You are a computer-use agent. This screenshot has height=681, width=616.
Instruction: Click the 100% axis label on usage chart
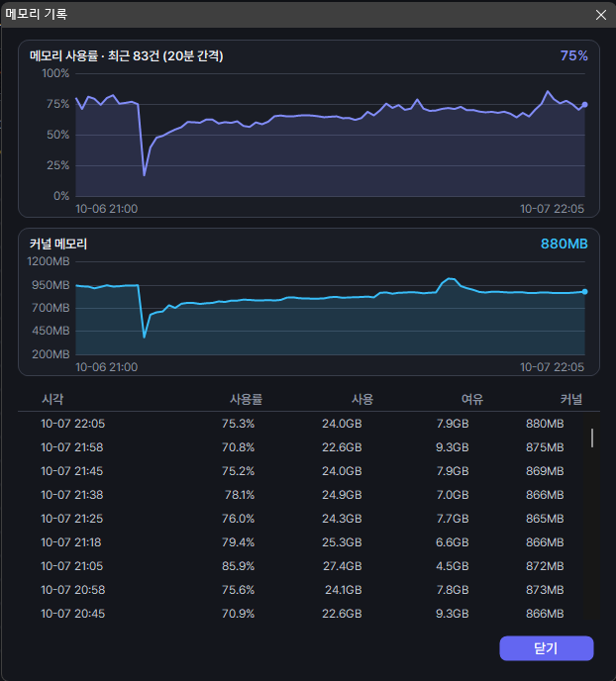55,73
